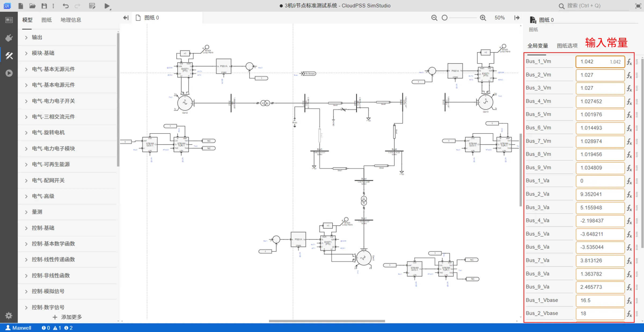The height and width of the screenshot is (332, 644).
Task: Click the Bus_1_Vm value field
Action: pos(600,62)
